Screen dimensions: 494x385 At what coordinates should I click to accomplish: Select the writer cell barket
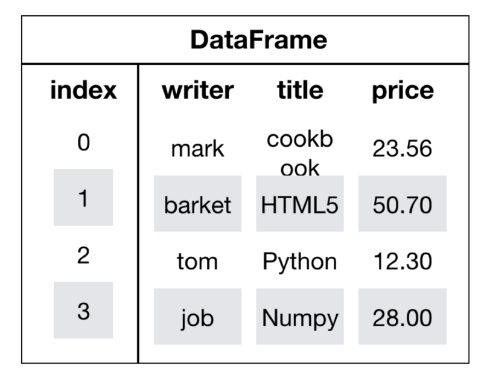click(x=198, y=203)
